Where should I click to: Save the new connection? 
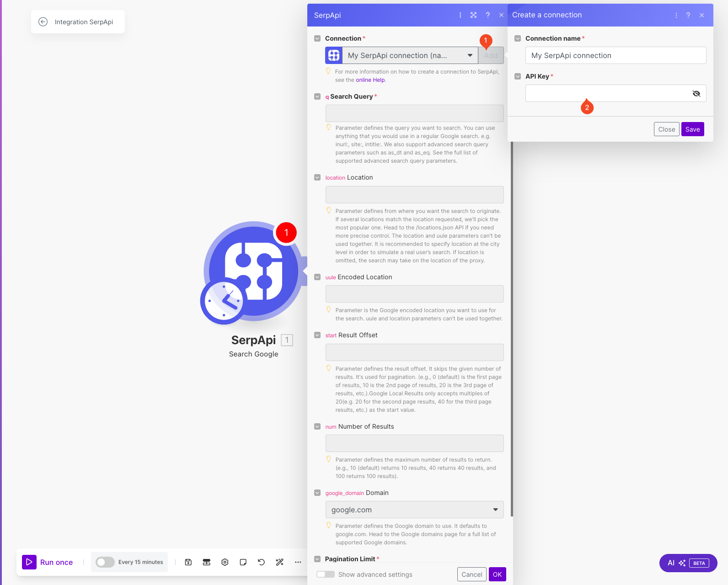(692, 129)
